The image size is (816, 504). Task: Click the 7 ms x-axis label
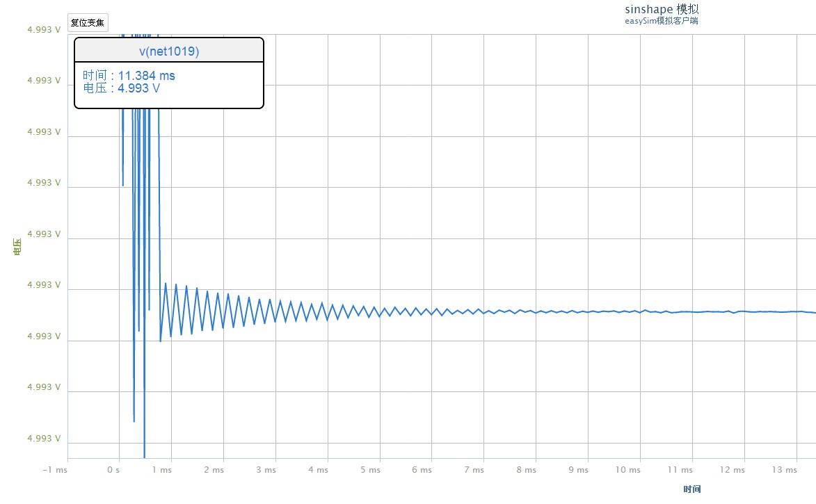point(474,470)
